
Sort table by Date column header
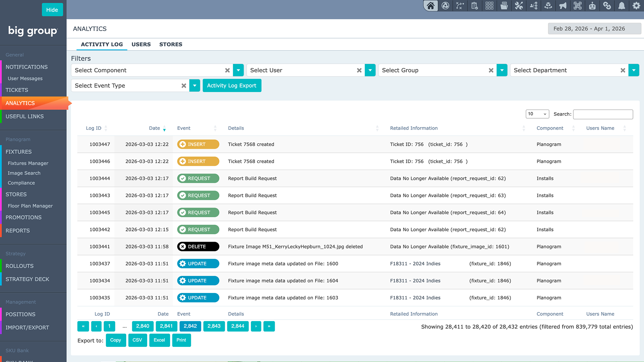pos(155,128)
